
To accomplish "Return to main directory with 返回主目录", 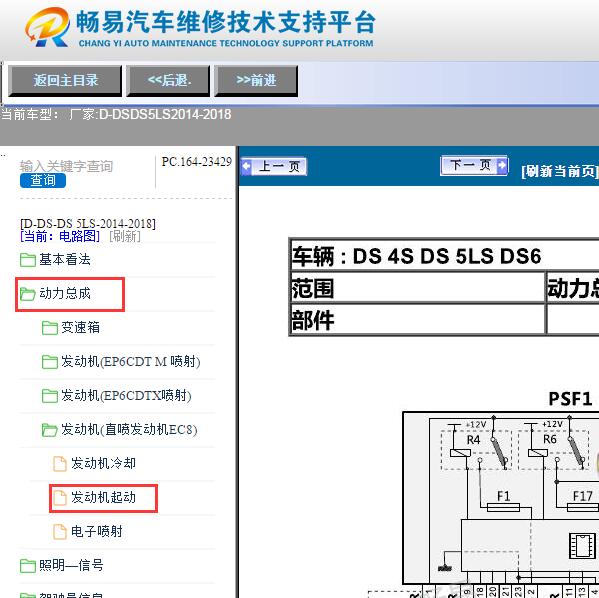I will pyautogui.click(x=65, y=81).
